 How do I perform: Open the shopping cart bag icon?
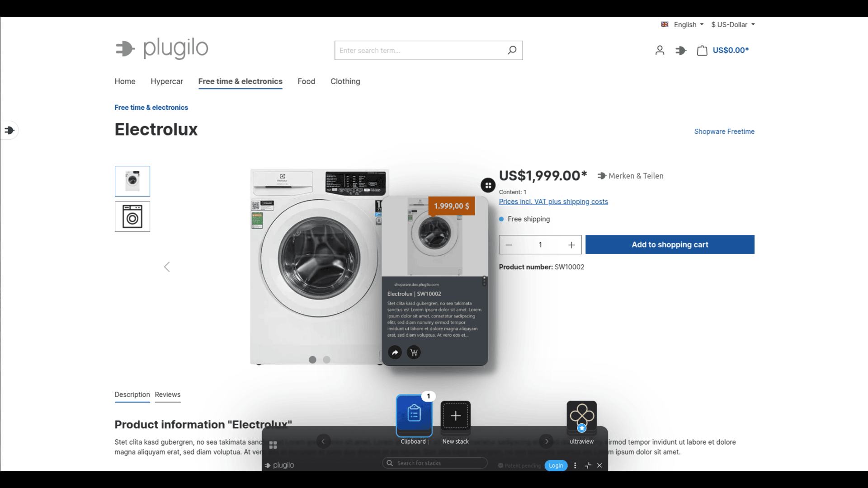coord(702,51)
